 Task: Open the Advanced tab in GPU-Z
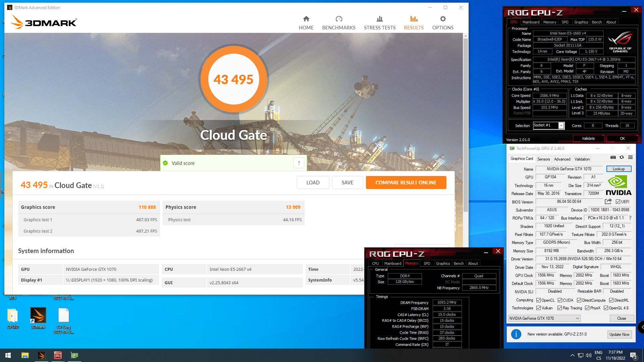tap(562, 159)
